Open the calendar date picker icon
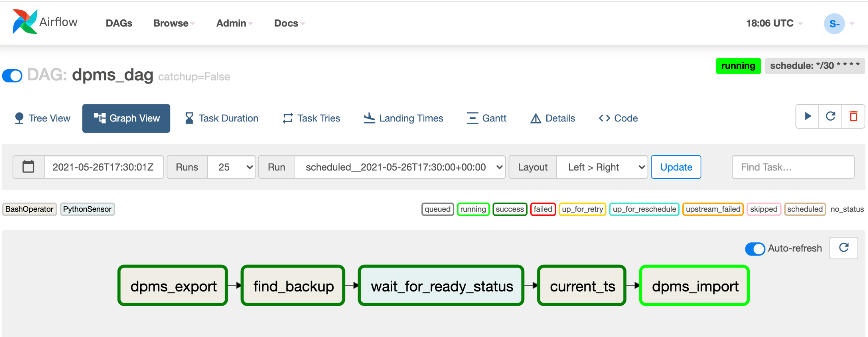 pyautogui.click(x=28, y=167)
